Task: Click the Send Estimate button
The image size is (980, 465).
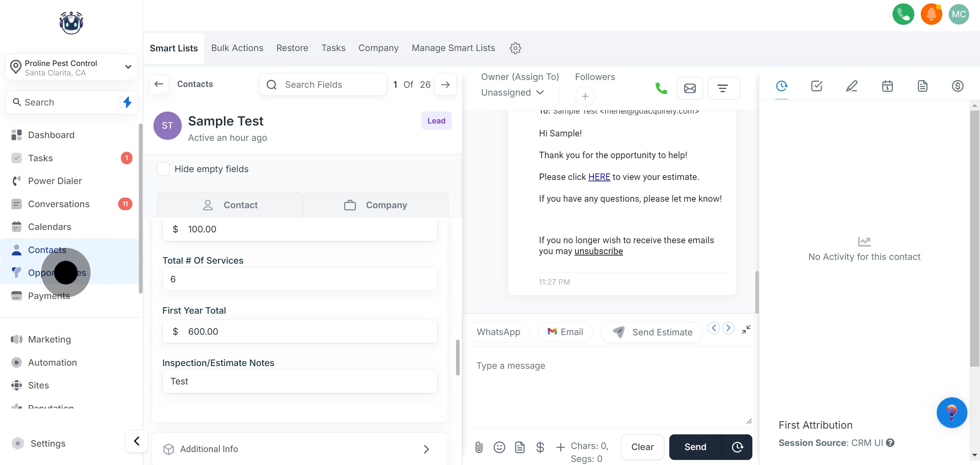Action: click(652, 332)
